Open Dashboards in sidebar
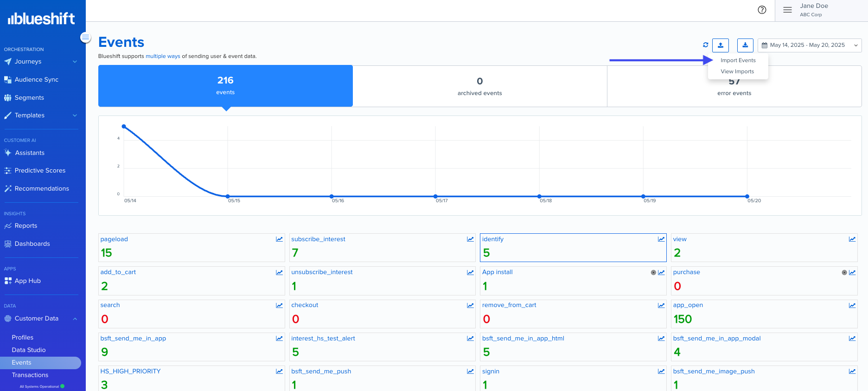This screenshot has width=868, height=391. [32, 244]
